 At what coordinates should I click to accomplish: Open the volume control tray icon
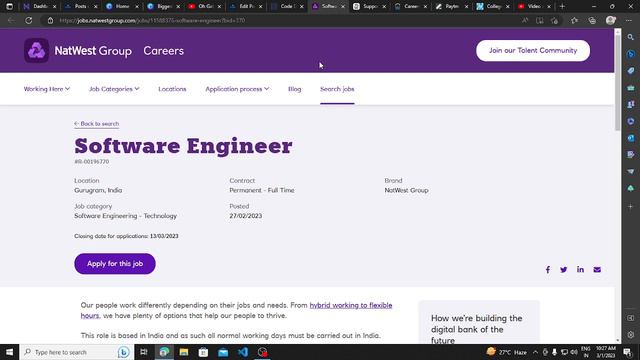click(574, 352)
